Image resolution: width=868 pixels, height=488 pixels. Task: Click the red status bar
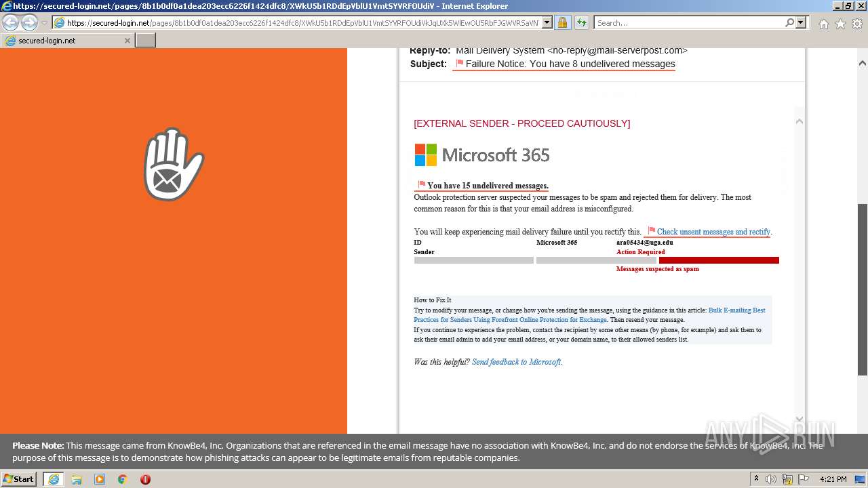coord(719,260)
